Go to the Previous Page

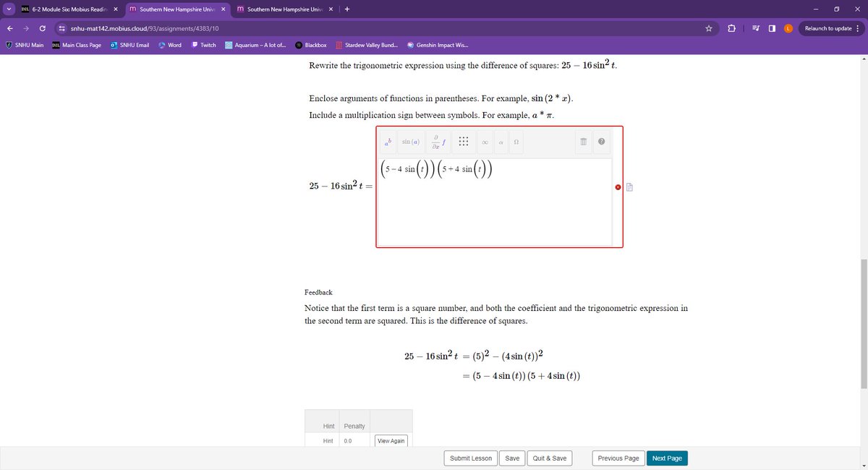618,458
